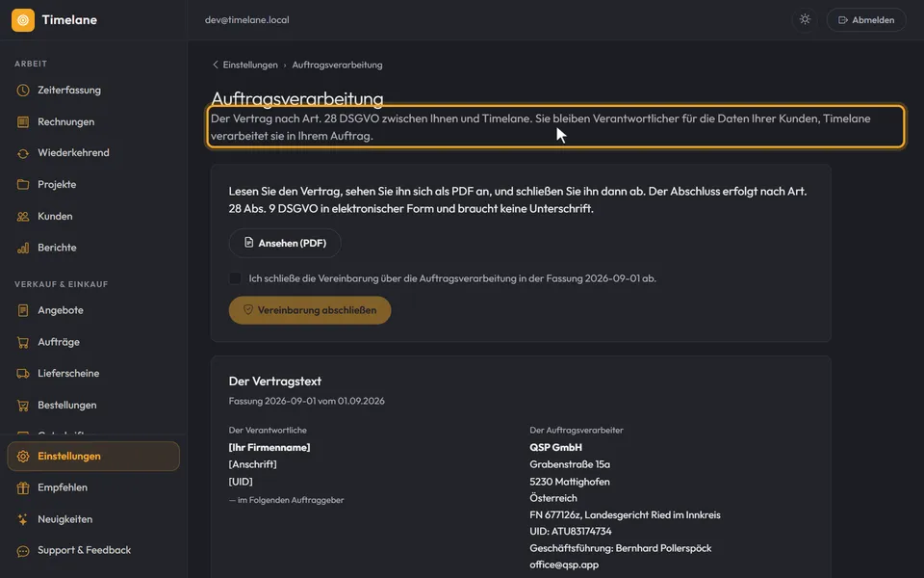The height and width of the screenshot is (578, 924).
Task: Click the Kunden people icon
Action: pyautogui.click(x=23, y=217)
